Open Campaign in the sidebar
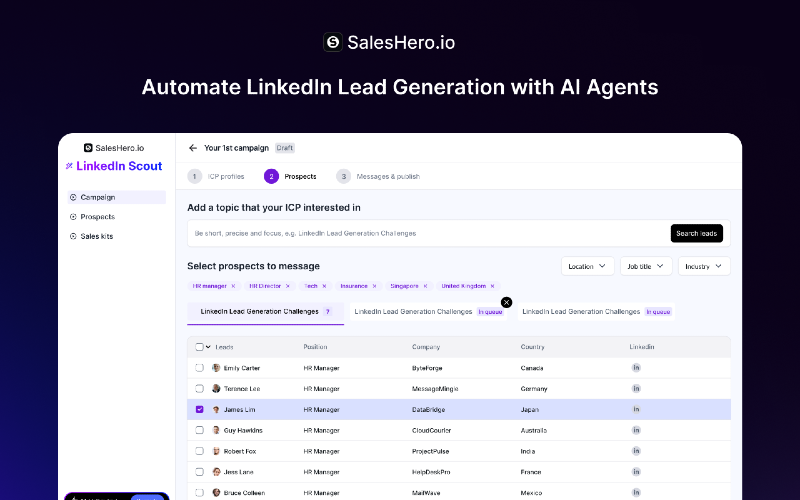 tap(117, 197)
